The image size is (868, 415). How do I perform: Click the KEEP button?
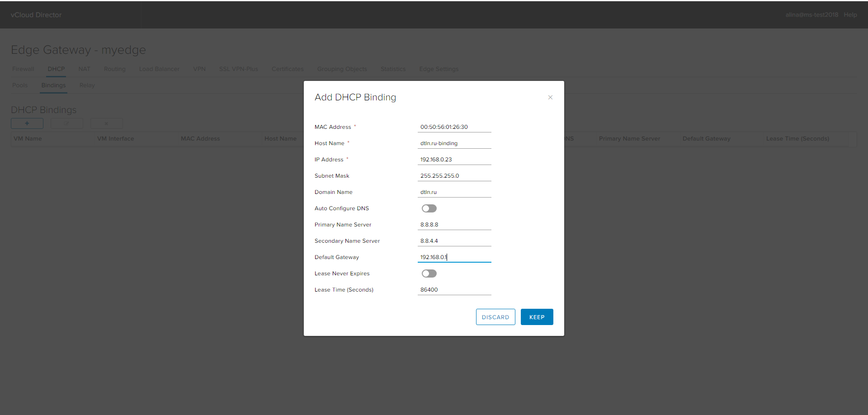coord(537,316)
